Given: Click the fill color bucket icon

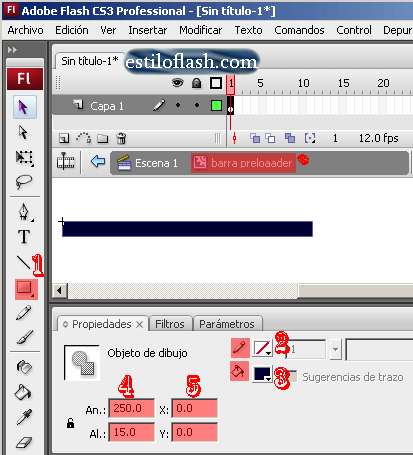Looking at the screenshot, I should (x=239, y=371).
